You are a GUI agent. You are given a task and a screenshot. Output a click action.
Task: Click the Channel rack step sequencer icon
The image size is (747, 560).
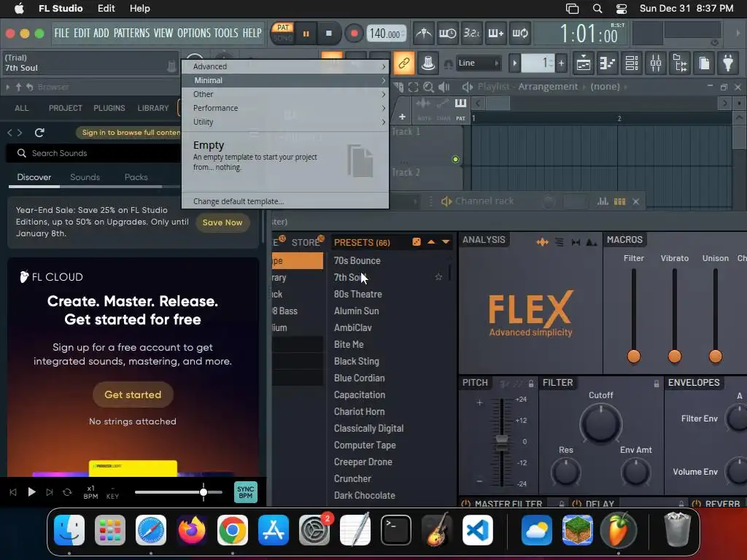[x=619, y=201]
